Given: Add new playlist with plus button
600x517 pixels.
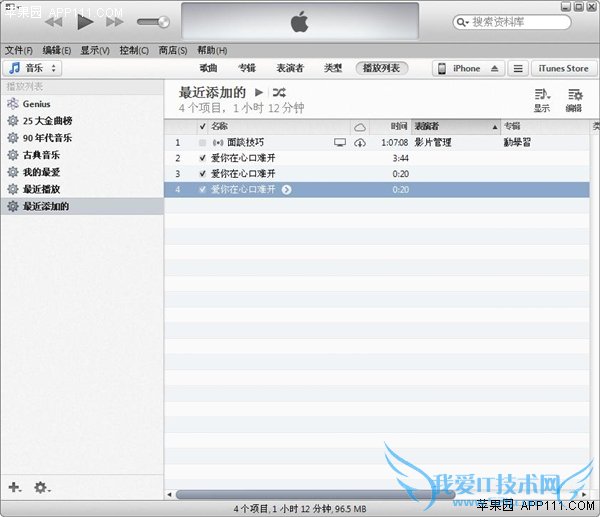Looking at the screenshot, I should (15, 488).
